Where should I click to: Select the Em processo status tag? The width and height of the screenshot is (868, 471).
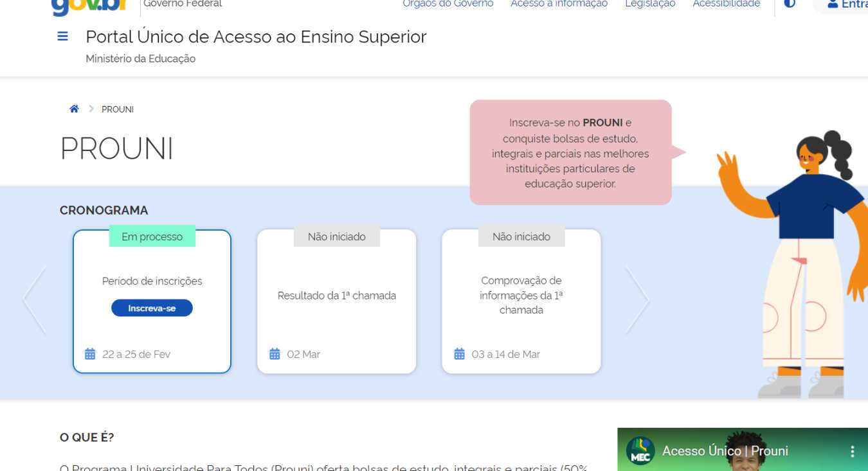152,236
